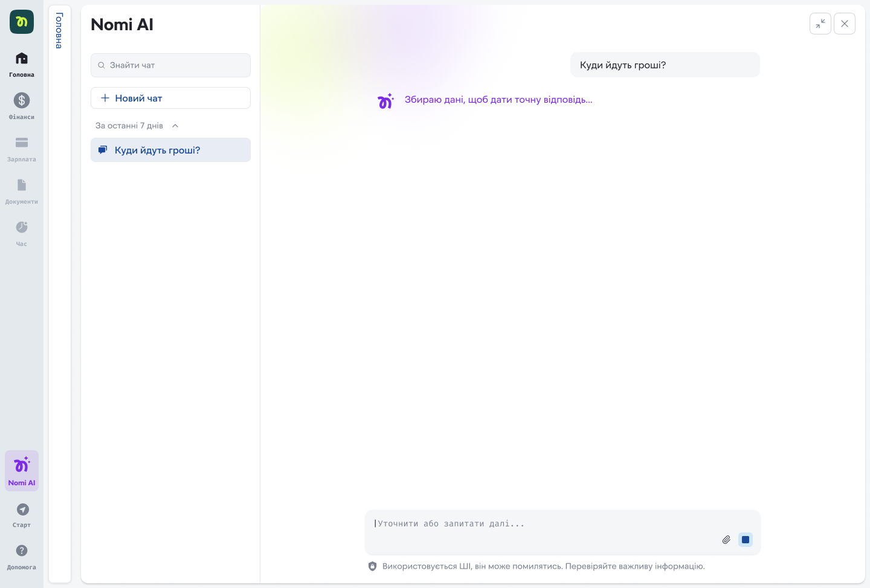The height and width of the screenshot is (588, 870).
Task: Open the Головна home section
Action: 22,64
